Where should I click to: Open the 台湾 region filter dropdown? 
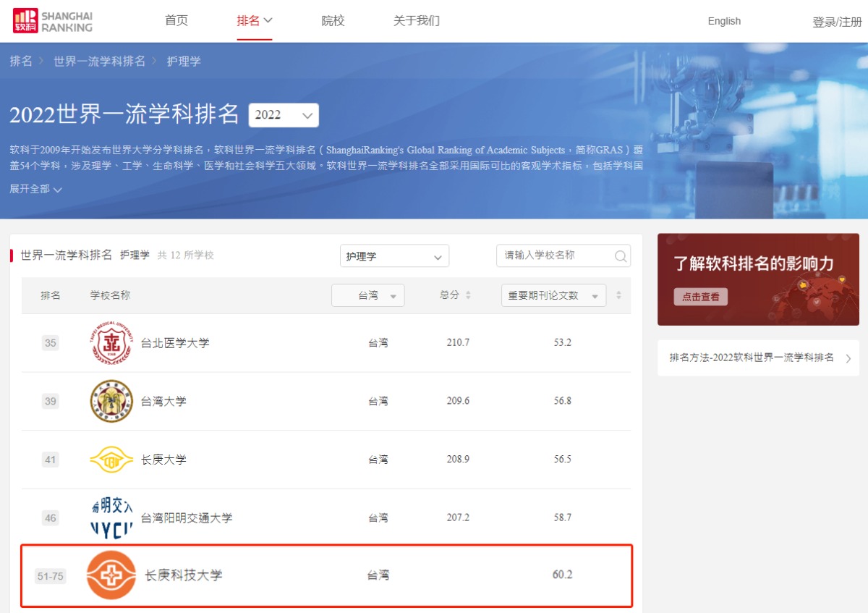368,295
